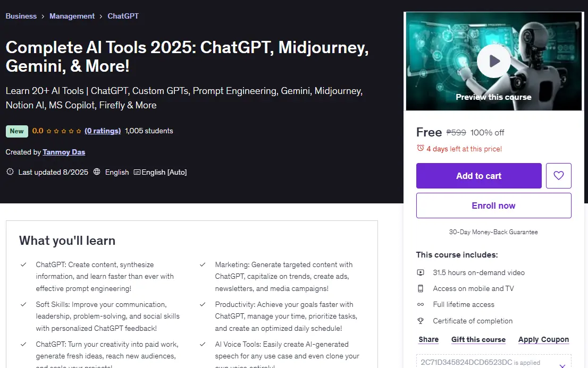Image resolution: width=588 pixels, height=368 pixels.
Task: Click '31.5 hours on-demand video' text
Action: click(478, 272)
